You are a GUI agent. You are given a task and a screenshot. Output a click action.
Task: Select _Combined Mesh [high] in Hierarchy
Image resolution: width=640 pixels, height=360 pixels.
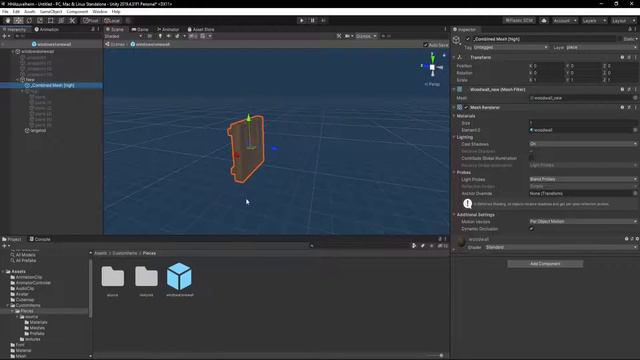click(x=51, y=85)
